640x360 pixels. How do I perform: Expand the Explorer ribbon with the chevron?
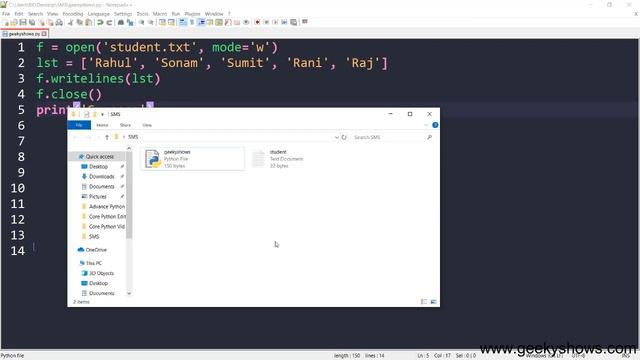(426, 125)
